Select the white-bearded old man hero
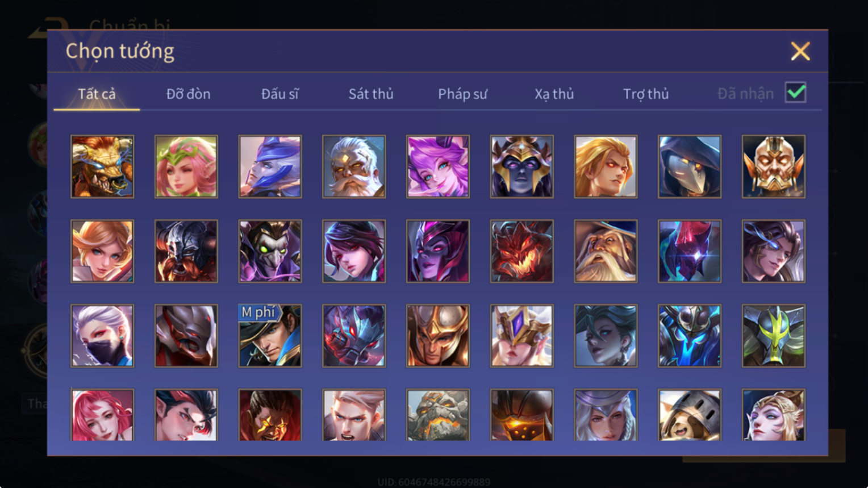This screenshot has width=868, height=488. pyautogui.click(x=354, y=166)
